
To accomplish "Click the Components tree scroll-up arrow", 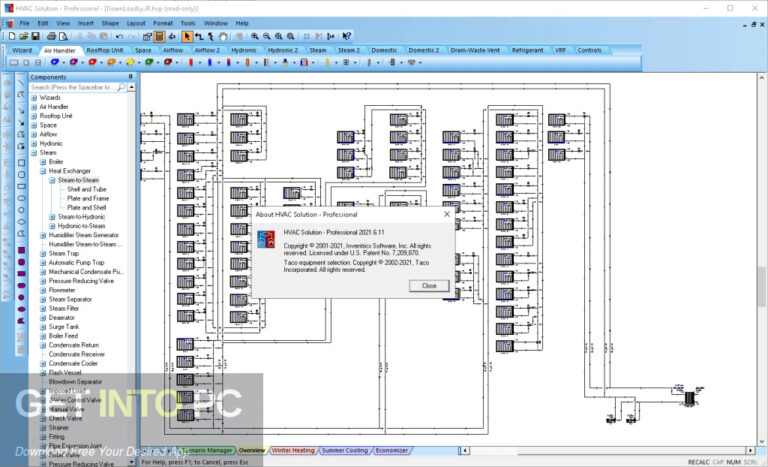I will point(131,87).
